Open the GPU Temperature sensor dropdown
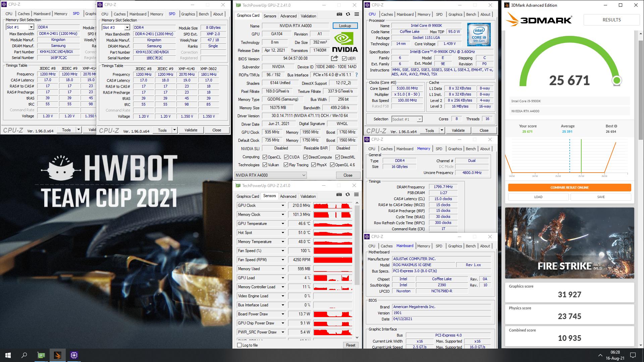Viewport: 644px width, 362px height. pyautogui.click(x=283, y=224)
